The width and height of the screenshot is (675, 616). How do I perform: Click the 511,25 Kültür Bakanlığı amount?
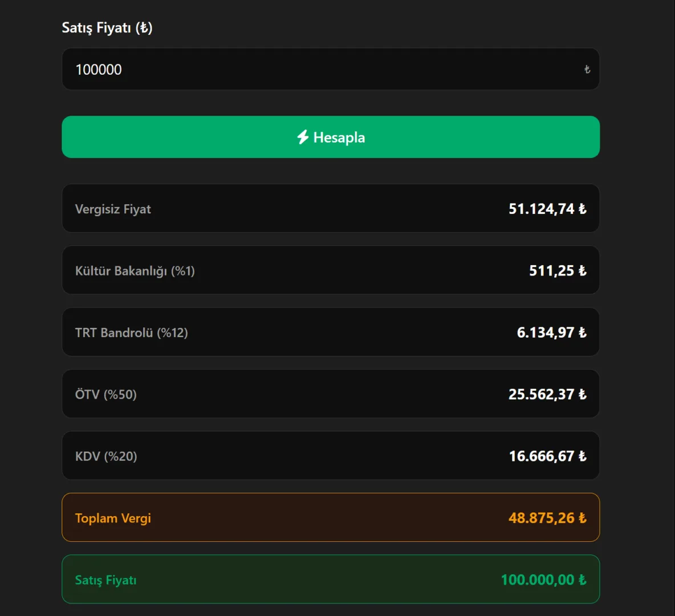point(551,271)
